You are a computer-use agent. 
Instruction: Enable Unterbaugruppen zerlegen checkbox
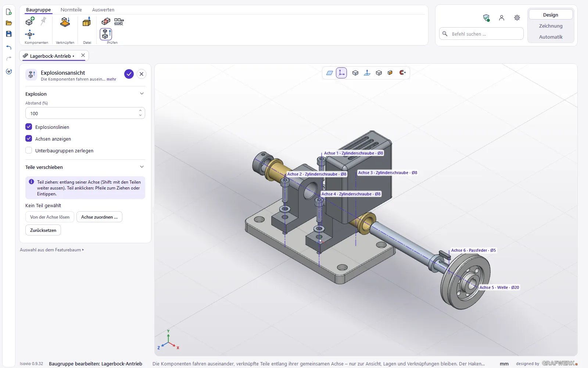pyautogui.click(x=29, y=150)
